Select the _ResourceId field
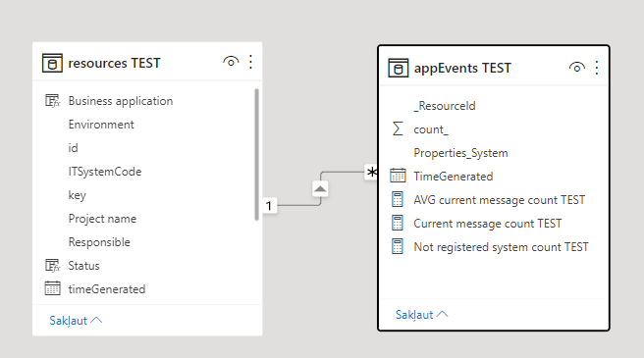The image size is (644, 358). tap(445, 106)
